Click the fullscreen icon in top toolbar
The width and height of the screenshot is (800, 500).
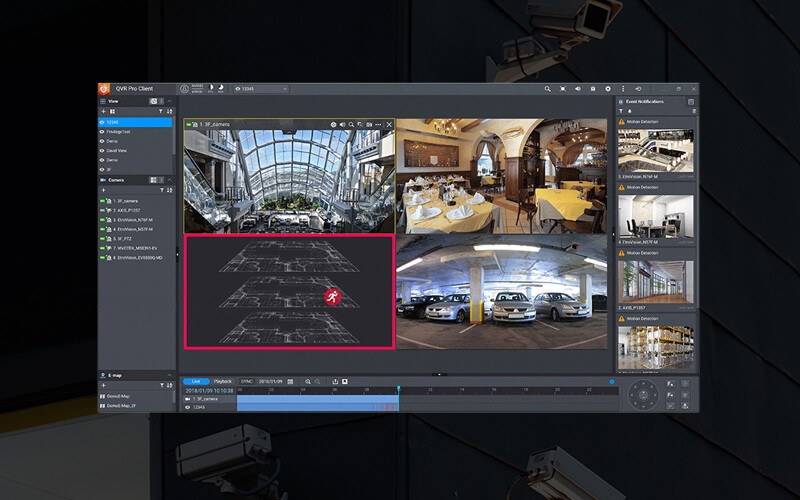click(x=563, y=89)
